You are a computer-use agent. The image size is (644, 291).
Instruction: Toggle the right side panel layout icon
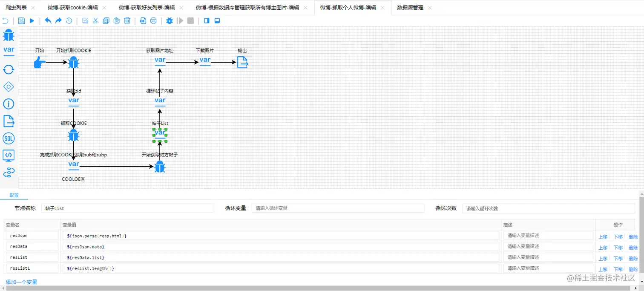point(207,20)
